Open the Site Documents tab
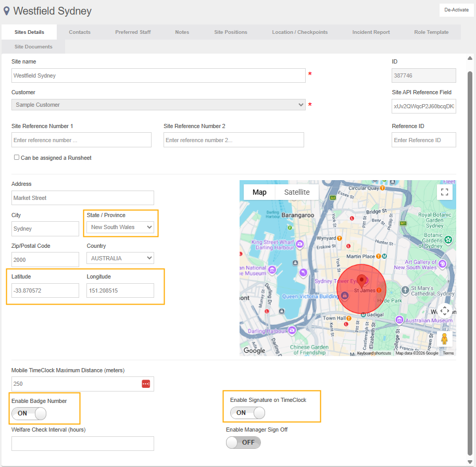Image resolution: width=476 pixels, height=467 pixels. 33,47
